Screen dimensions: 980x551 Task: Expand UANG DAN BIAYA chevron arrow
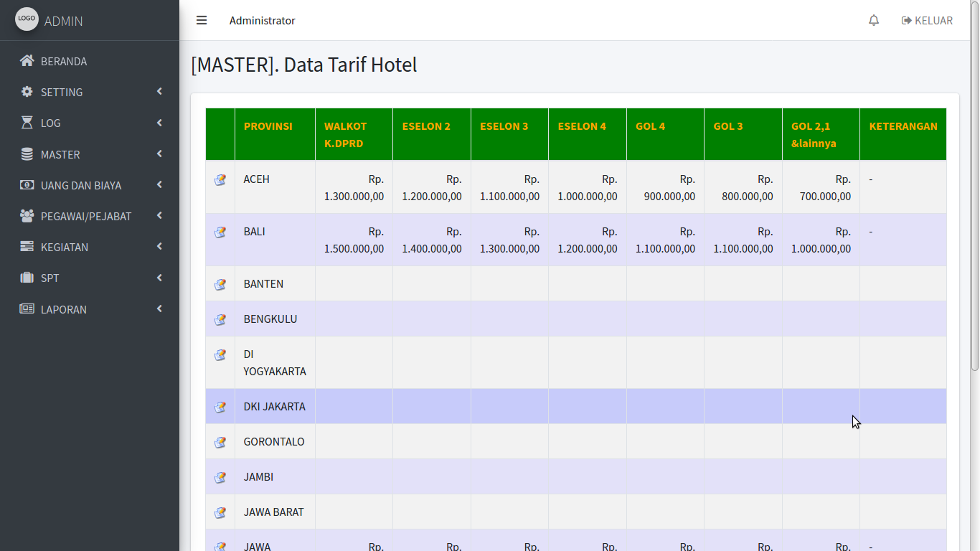[x=159, y=184]
